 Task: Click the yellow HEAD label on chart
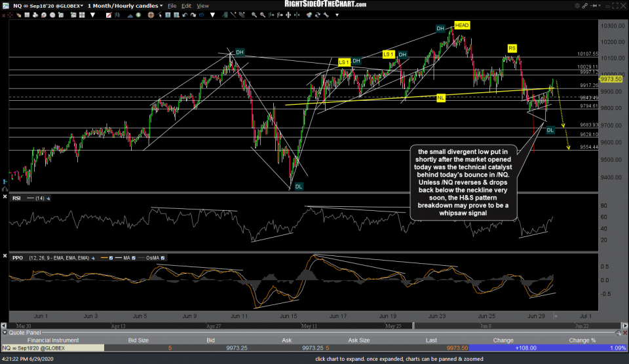click(462, 26)
